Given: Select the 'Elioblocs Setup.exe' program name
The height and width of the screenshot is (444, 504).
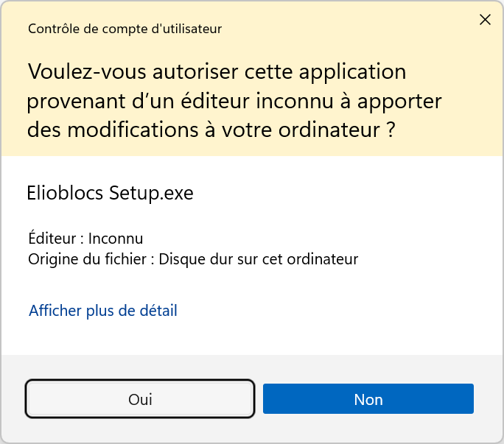Looking at the screenshot, I should 110,193.
